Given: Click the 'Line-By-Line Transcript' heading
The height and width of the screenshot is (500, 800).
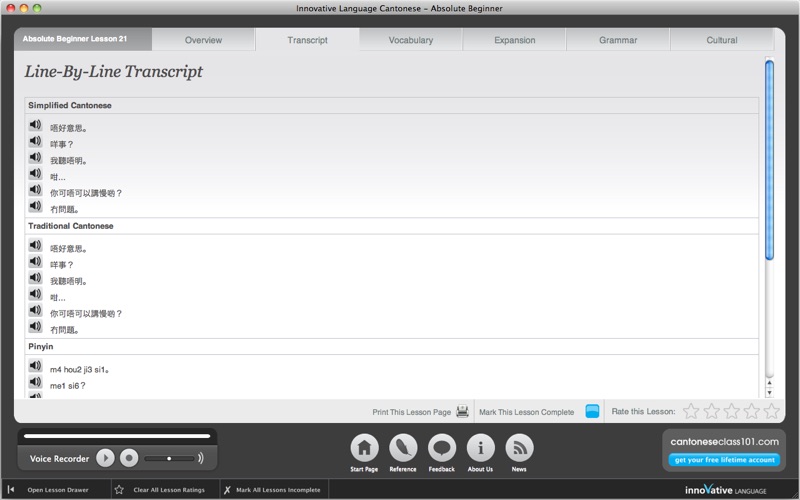Looking at the screenshot, I should (113, 71).
